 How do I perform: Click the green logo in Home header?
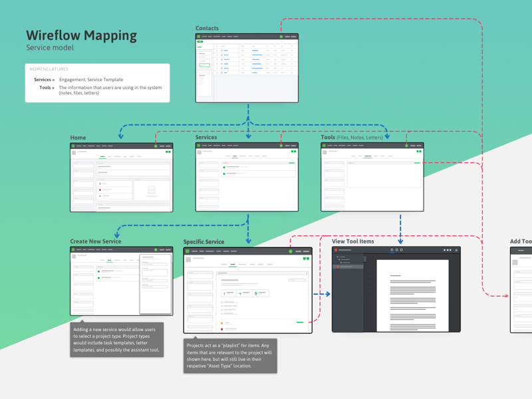[x=73, y=146]
